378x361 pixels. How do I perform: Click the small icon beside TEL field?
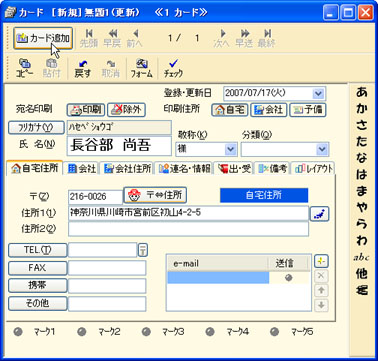[143, 250]
